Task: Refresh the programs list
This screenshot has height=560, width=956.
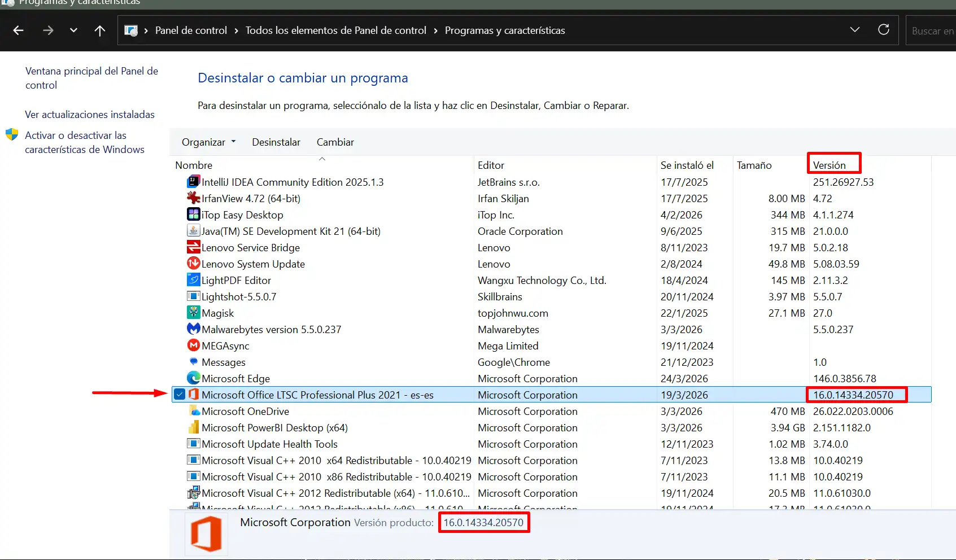Action: 884,30
